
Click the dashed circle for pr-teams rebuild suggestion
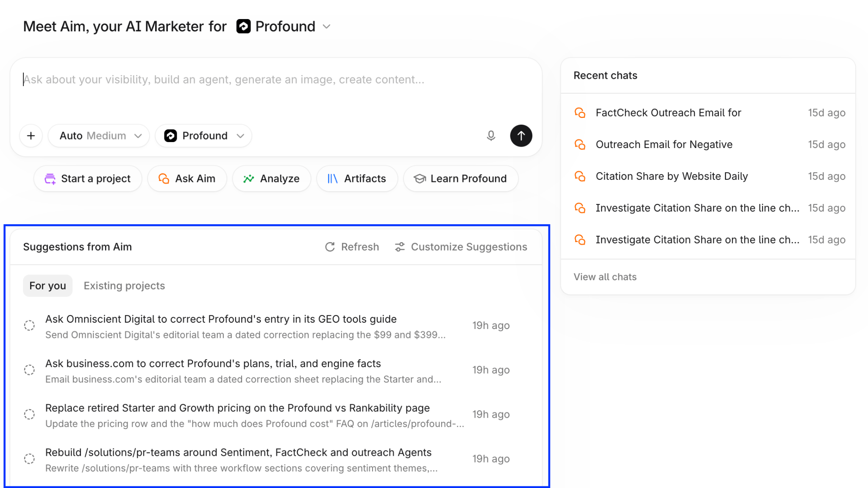pyautogui.click(x=29, y=459)
